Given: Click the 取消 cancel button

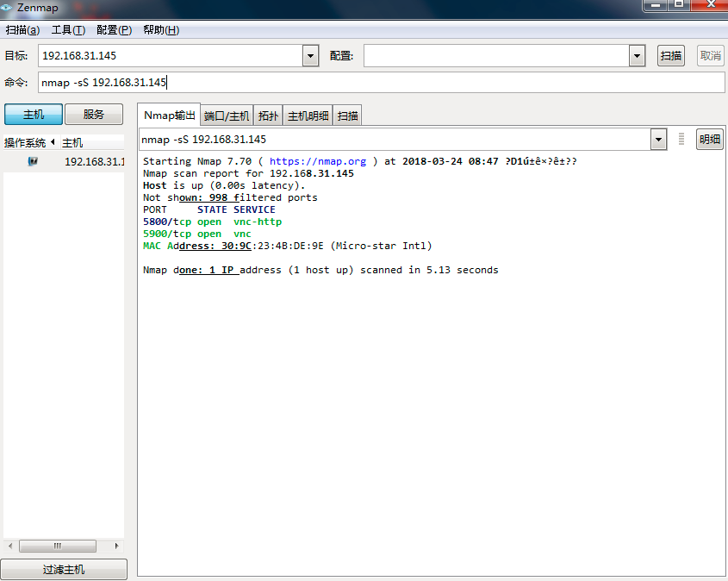Looking at the screenshot, I should [711, 56].
